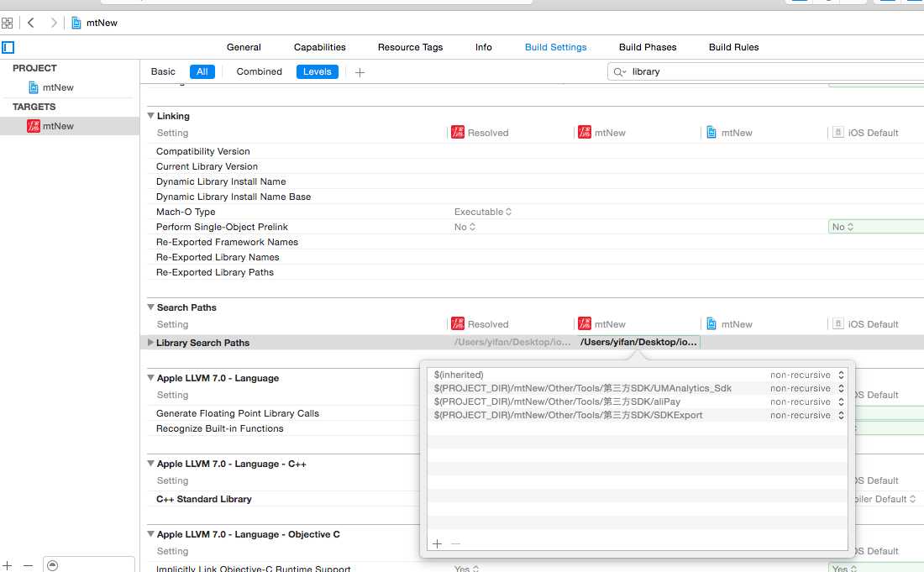Open the Build Rules tab
The width and height of the screenshot is (924, 572).
point(733,47)
